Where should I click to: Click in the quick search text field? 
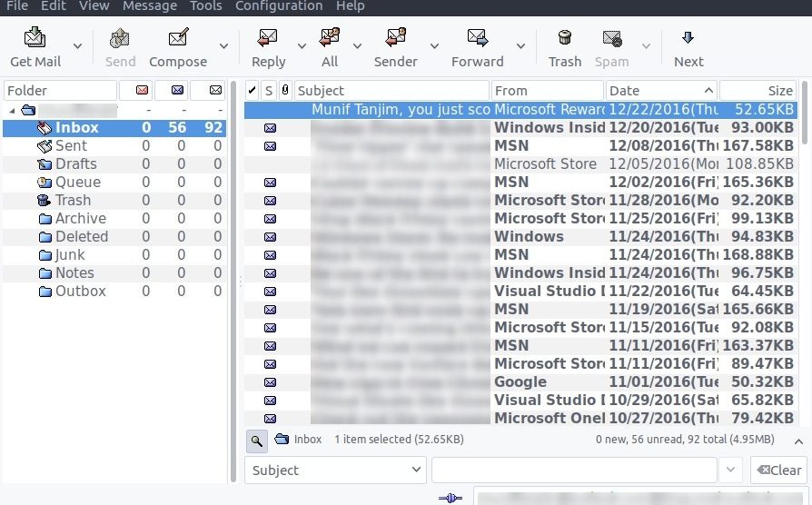pos(574,470)
